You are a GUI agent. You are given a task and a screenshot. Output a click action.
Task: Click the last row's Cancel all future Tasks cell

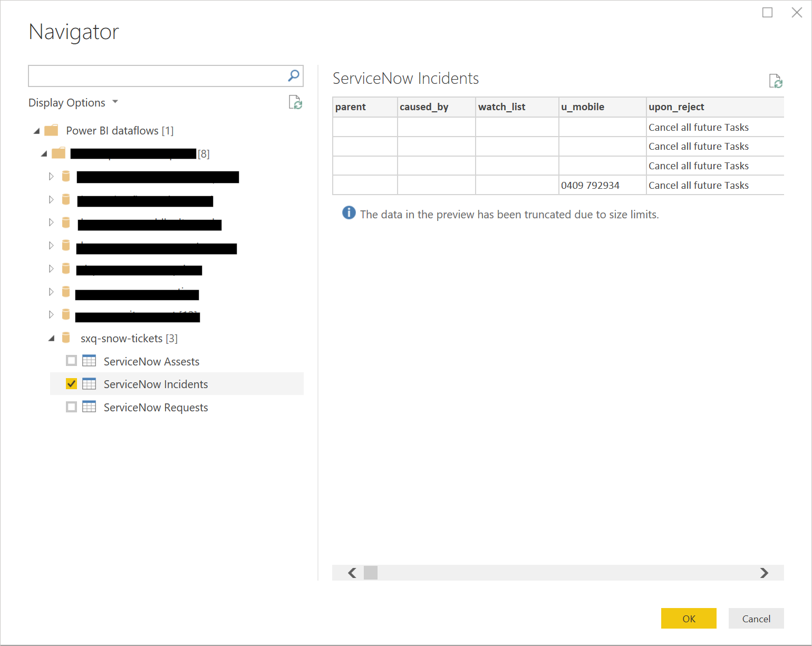click(716, 185)
